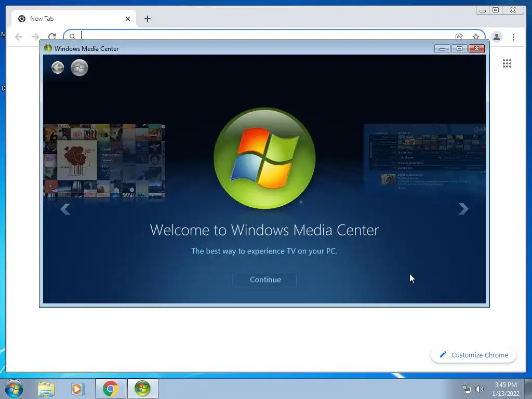
Task: Select Windows Media Center taskbar button
Action: coord(143,389)
